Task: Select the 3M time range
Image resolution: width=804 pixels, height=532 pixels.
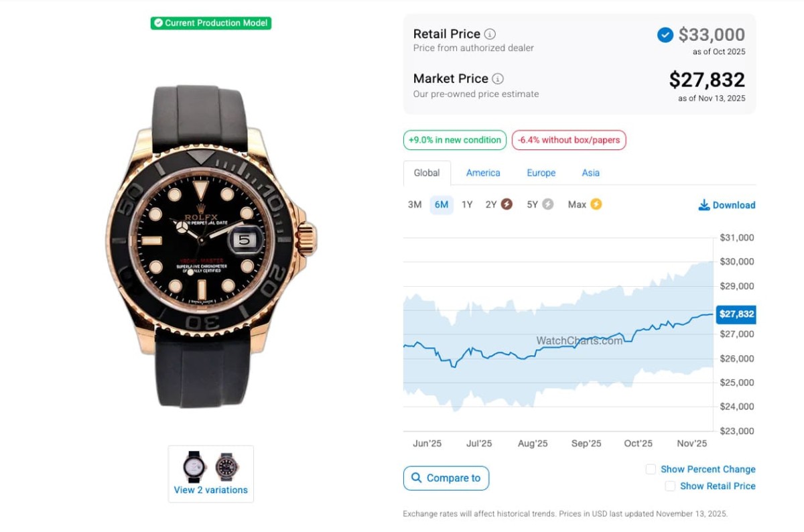Action: [x=415, y=204]
